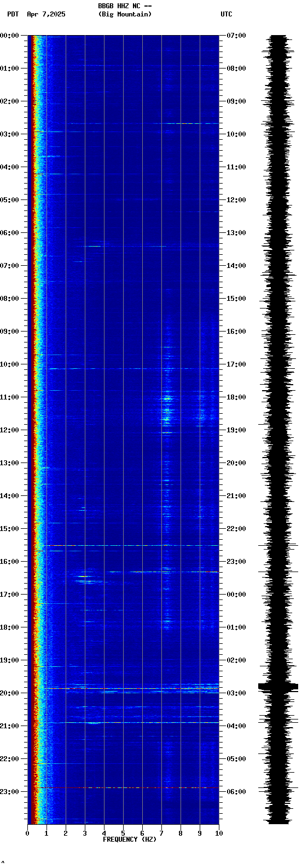Click the frequency axis value '7'
This screenshot has width=302, height=868.
pos(161,833)
